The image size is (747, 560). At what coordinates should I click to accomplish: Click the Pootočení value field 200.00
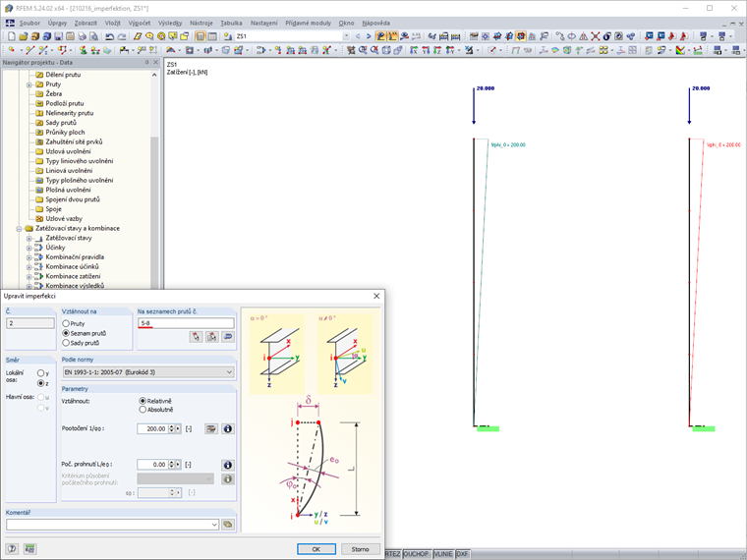[152, 428]
